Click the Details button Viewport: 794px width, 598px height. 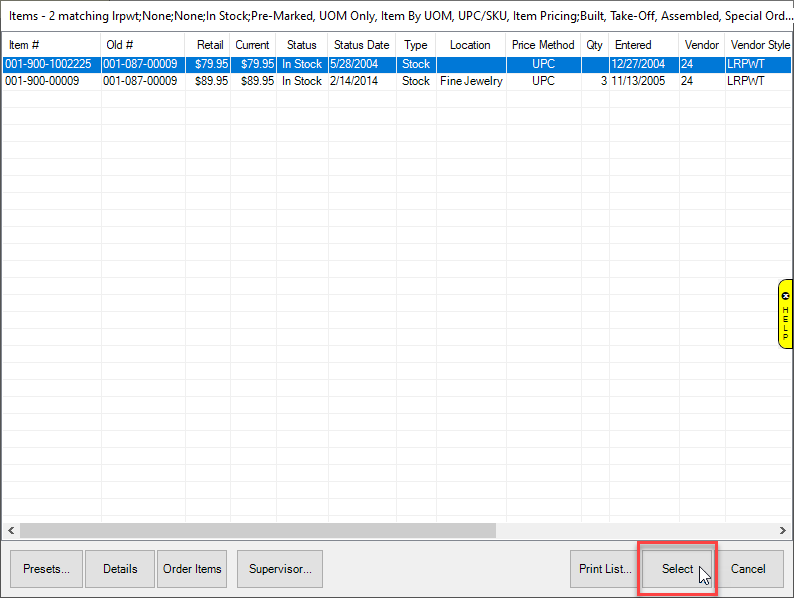[120, 569]
